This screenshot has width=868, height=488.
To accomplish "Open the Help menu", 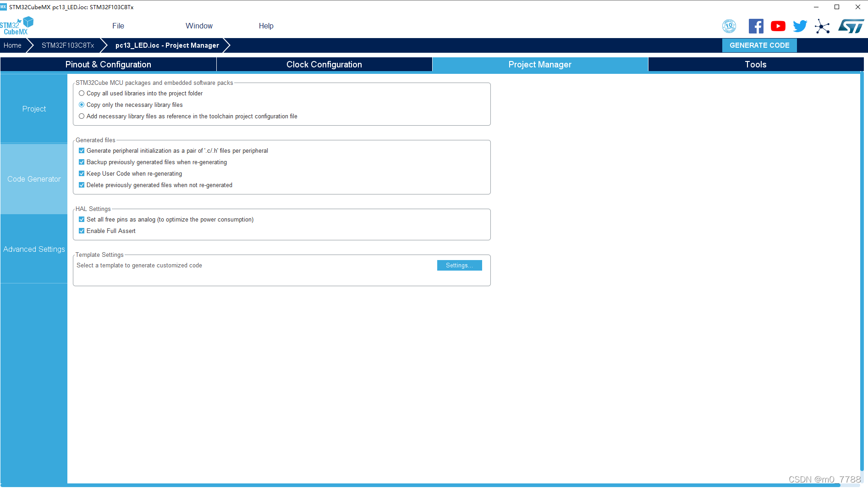I will coord(266,26).
